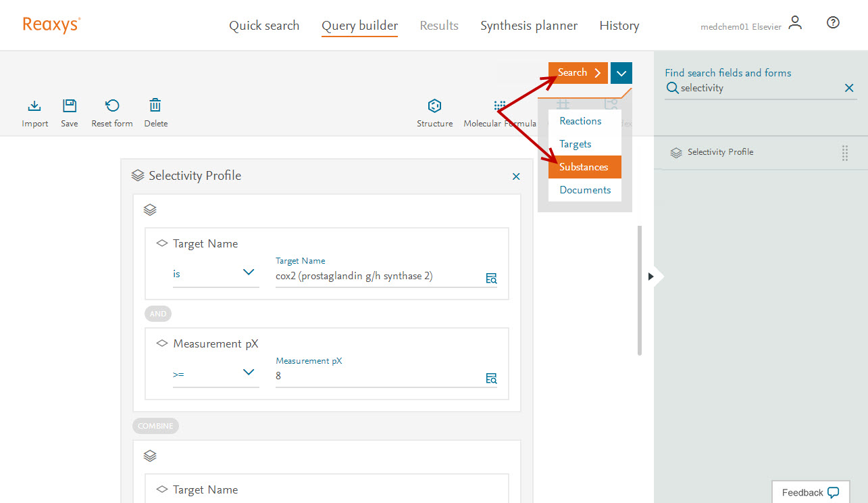Close the Selectivity Profile form

[x=516, y=176]
